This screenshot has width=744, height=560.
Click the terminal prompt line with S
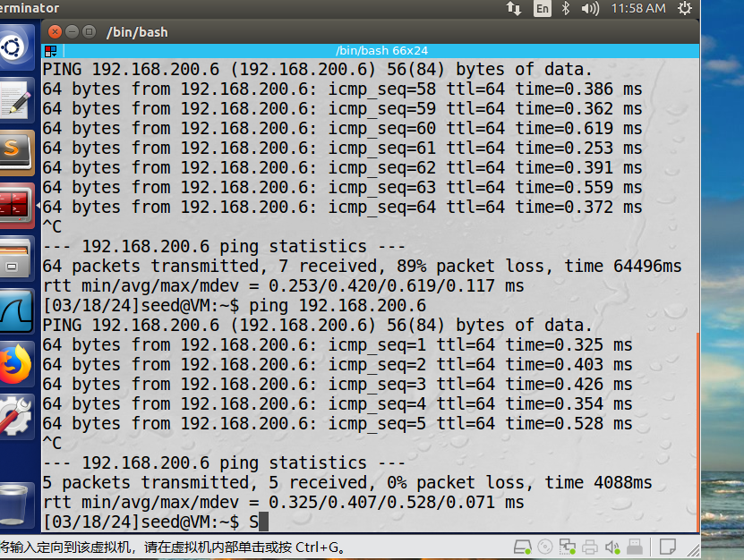tap(155, 522)
